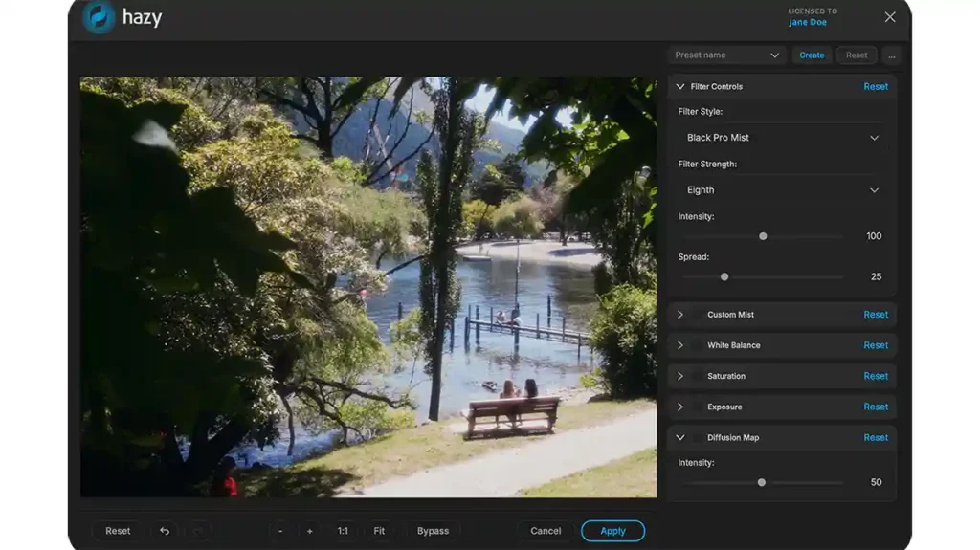Close the hazy plugin window
Screen dimensions: 980x550
pyautogui.click(x=889, y=17)
